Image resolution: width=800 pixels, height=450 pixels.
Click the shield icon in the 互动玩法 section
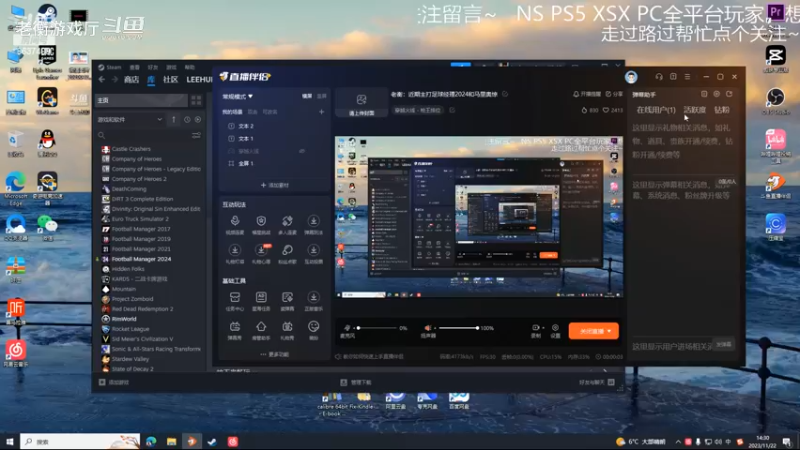click(x=261, y=221)
